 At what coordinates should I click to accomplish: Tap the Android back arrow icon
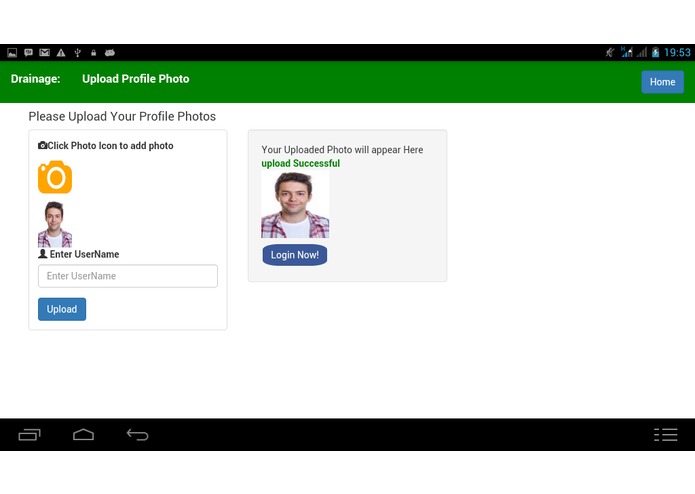click(x=137, y=435)
